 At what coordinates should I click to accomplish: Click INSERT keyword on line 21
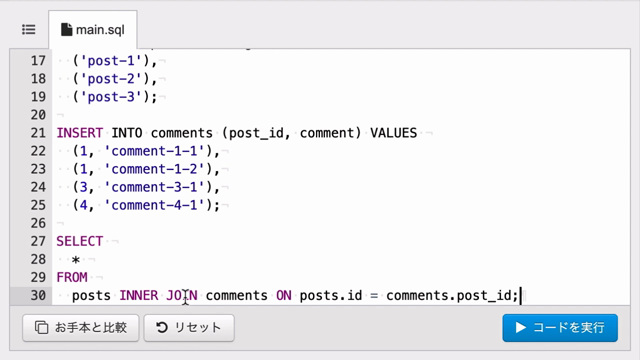click(80, 133)
